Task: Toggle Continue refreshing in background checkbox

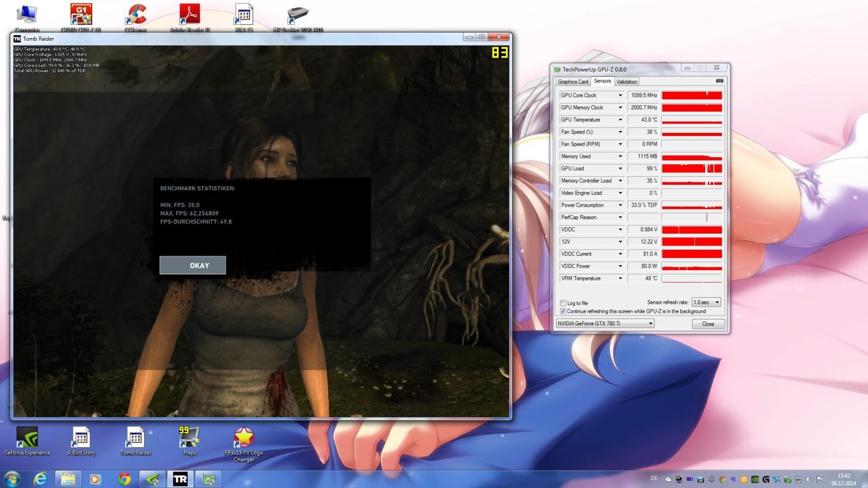Action: (x=563, y=311)
